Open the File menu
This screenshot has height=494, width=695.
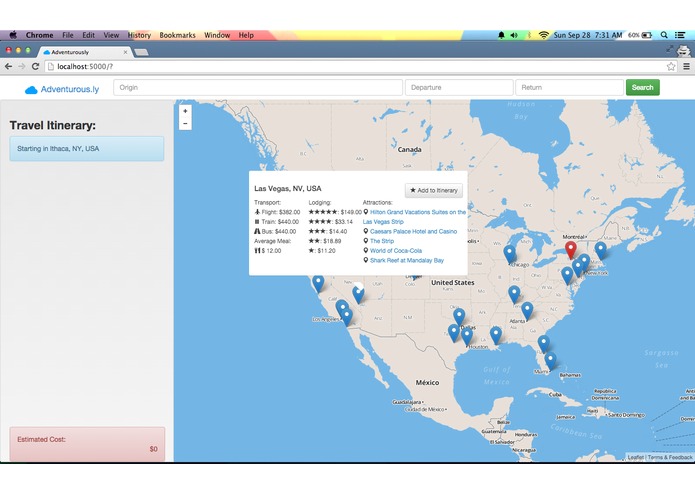tap(68, 35)
